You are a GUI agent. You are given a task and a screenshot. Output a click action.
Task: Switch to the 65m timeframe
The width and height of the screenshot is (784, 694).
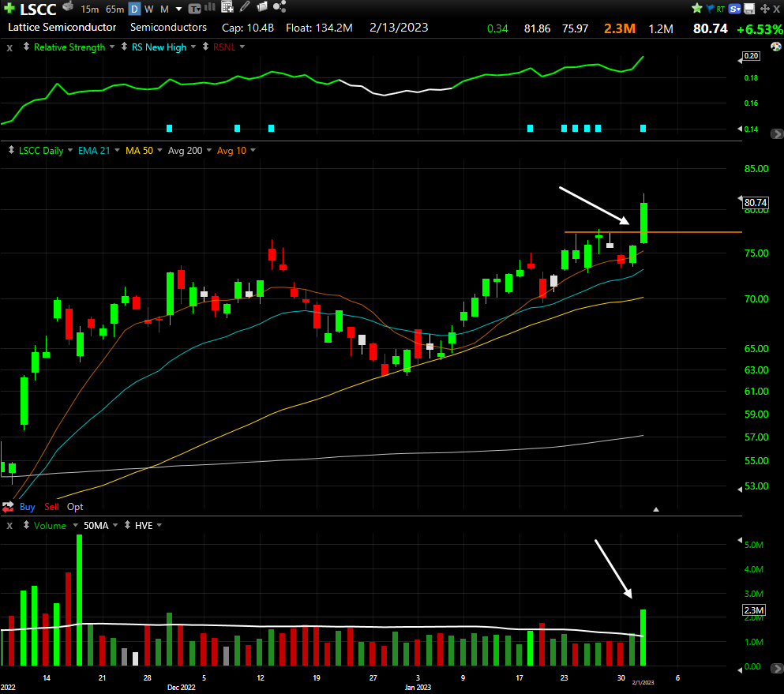coord(114,9)
